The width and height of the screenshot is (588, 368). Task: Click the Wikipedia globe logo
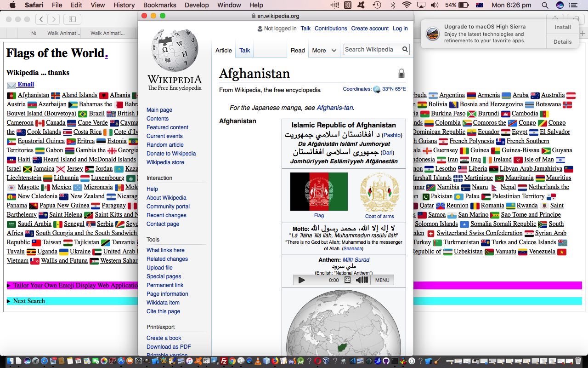tap(175, 50)
